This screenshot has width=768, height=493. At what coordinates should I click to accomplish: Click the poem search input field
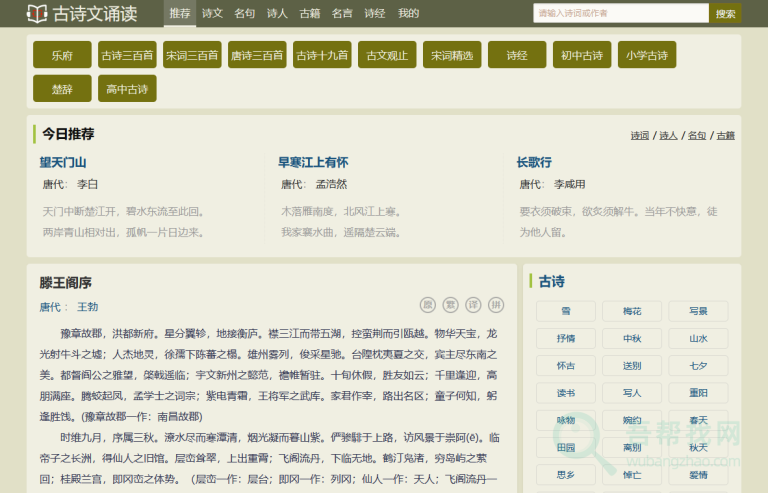(x=620, y=14)
